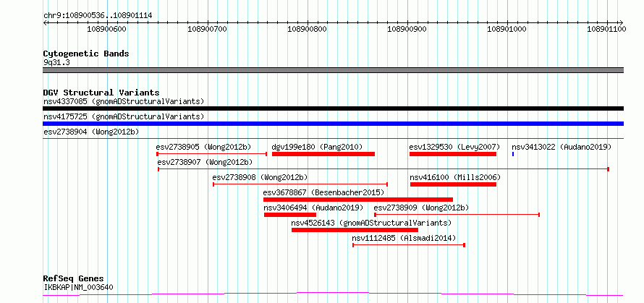644x303 pixels.
Task: Click dgv199e180 (Pang2010) label
Action: pyautogui.click(x=317, y=147)
